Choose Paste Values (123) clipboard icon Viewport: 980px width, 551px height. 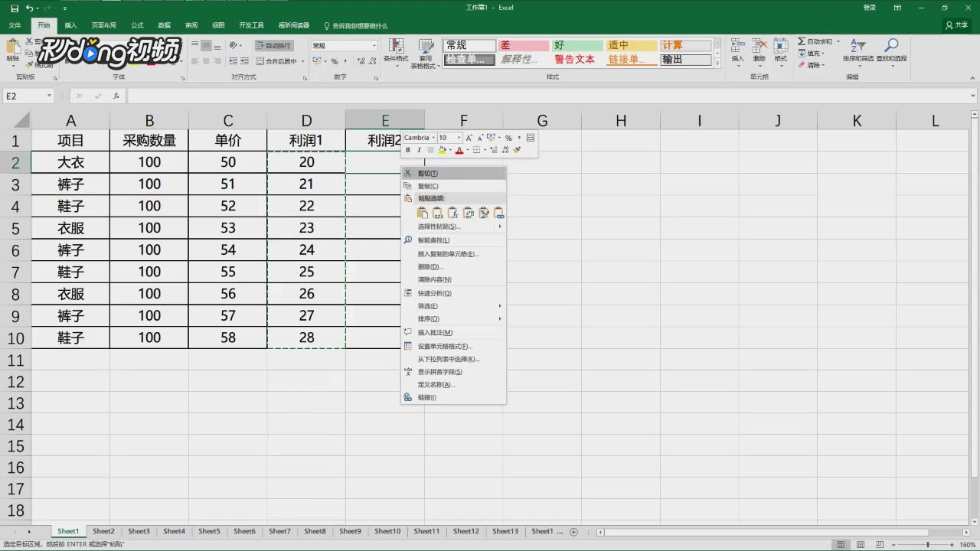(x=437, y=213)
